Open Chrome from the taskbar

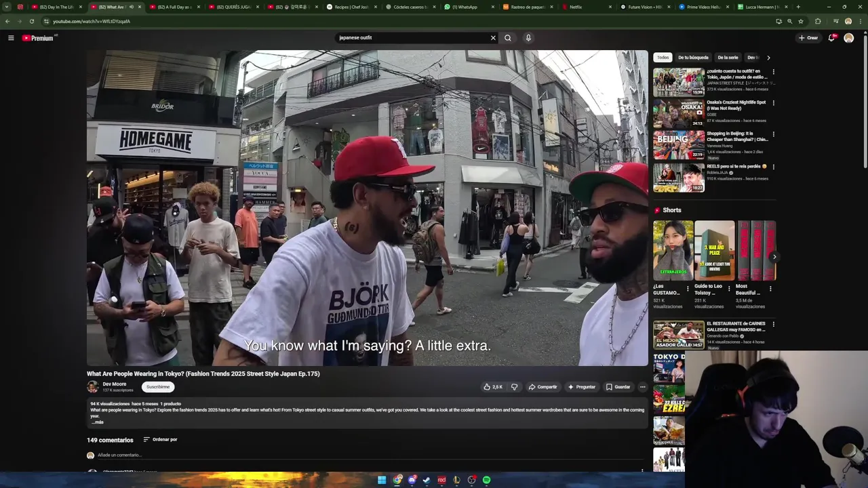point(397,480)
